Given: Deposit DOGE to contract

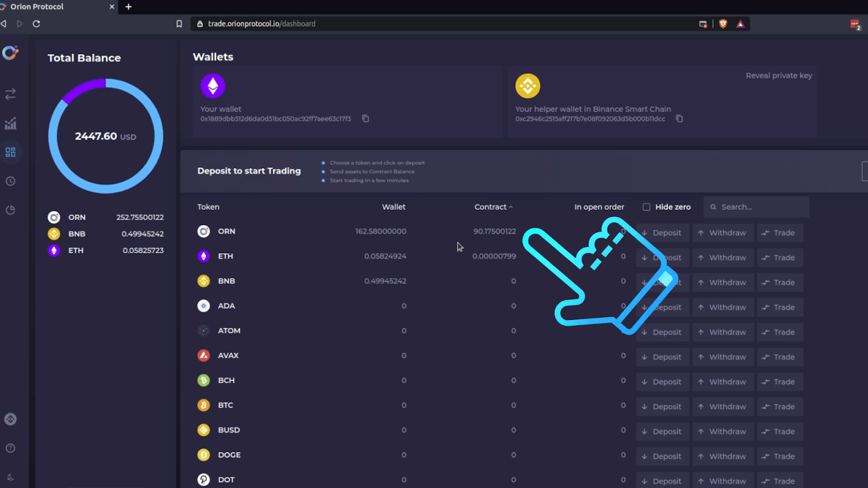Looking at the screenshot, I should pos(662,457).
